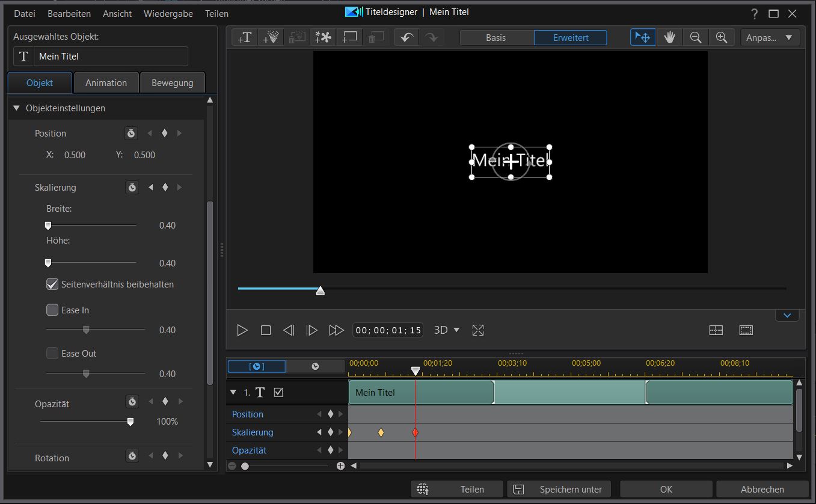
Task: Open the Wiedergabe menu
Action: 168,13
